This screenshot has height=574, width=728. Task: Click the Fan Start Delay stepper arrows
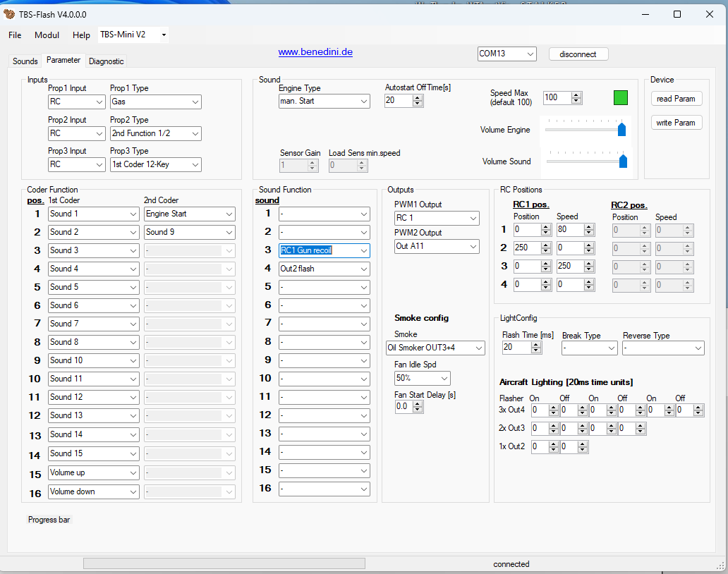pos(418,406)
